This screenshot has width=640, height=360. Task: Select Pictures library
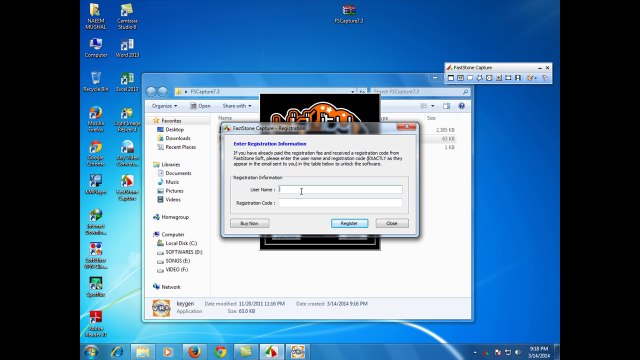pyautogui.click(x=174, y=191)
